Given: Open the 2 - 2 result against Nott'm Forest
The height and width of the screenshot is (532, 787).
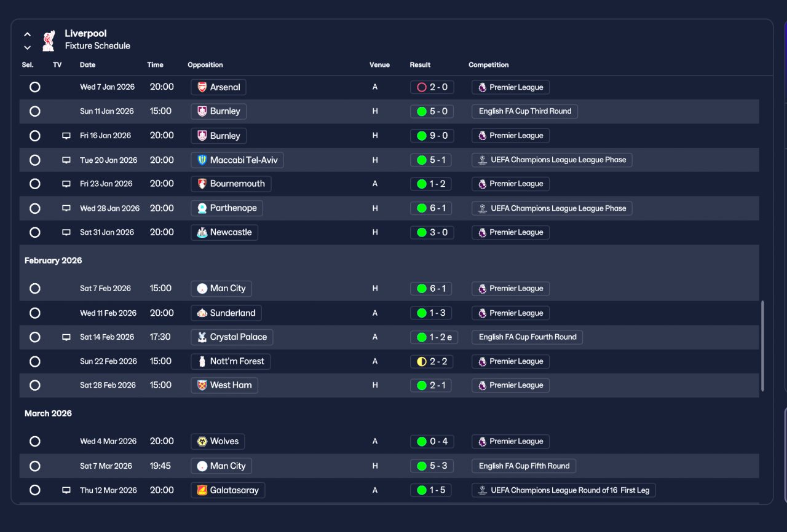Looking at the screenshot, I should [432, 361].
